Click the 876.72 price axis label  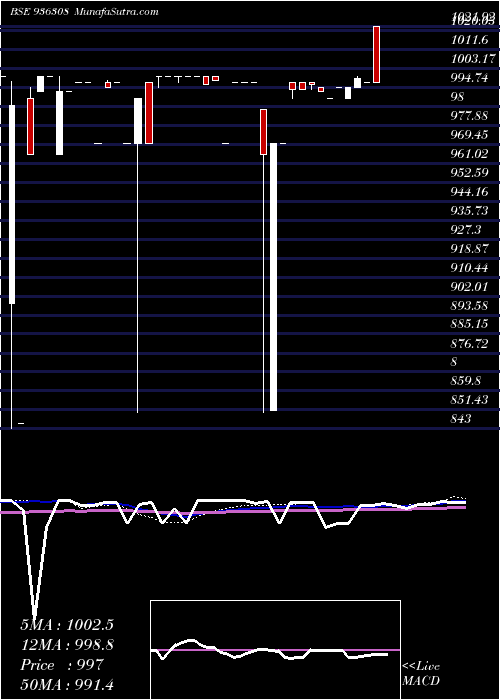tap(469, 343)
